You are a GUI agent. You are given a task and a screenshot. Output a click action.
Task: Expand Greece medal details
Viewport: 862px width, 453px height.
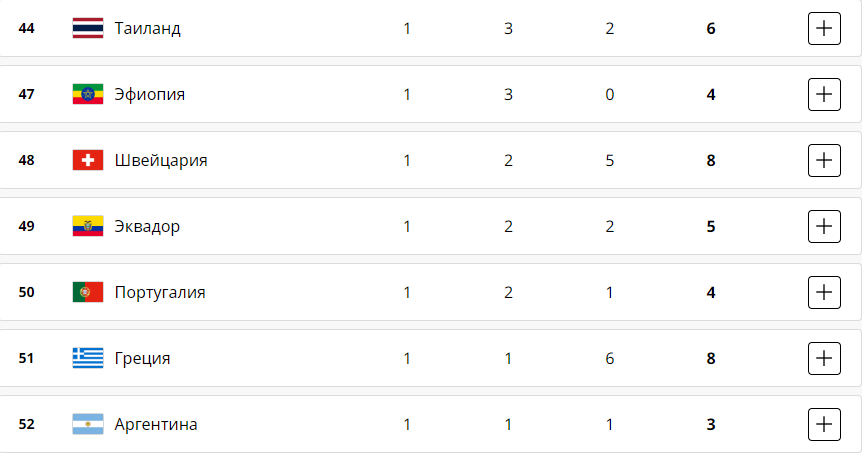coord(823,358)
